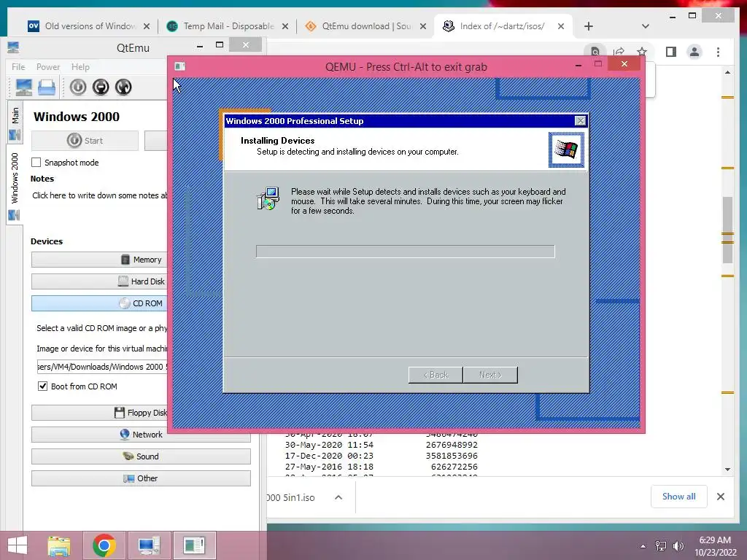The height and width of the screenshot is (560, 747).
Task: Click the search-in-page icon in address bar
Action: pos(595,52)
